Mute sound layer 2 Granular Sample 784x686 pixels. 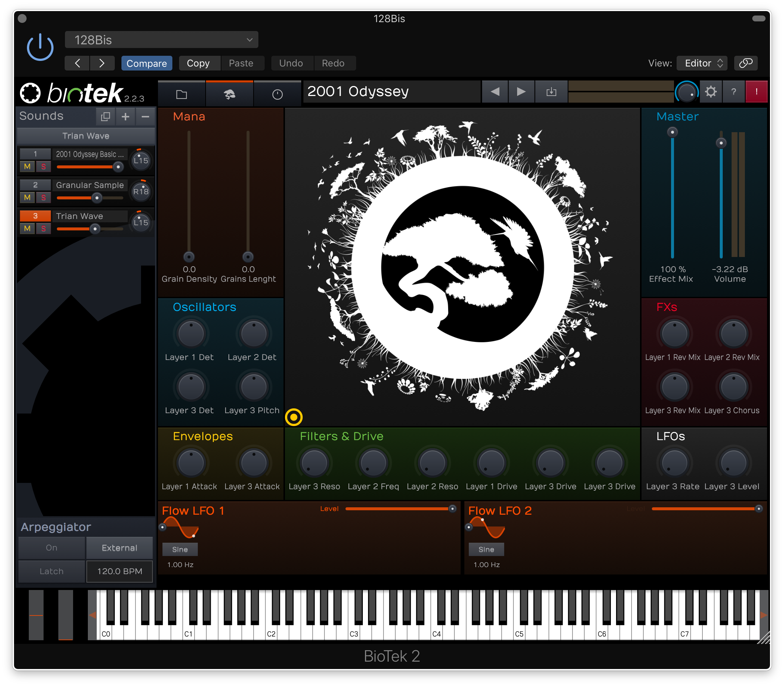coord(27,198)
